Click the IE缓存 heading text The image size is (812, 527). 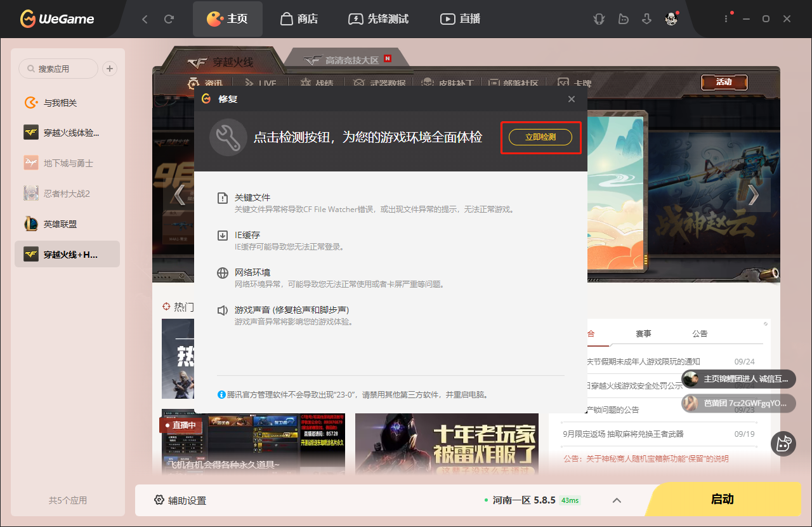click(x=247, y=235)
